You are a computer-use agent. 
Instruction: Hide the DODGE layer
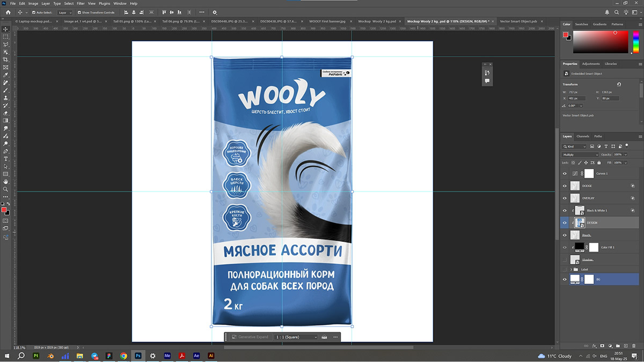pos(565,186)
